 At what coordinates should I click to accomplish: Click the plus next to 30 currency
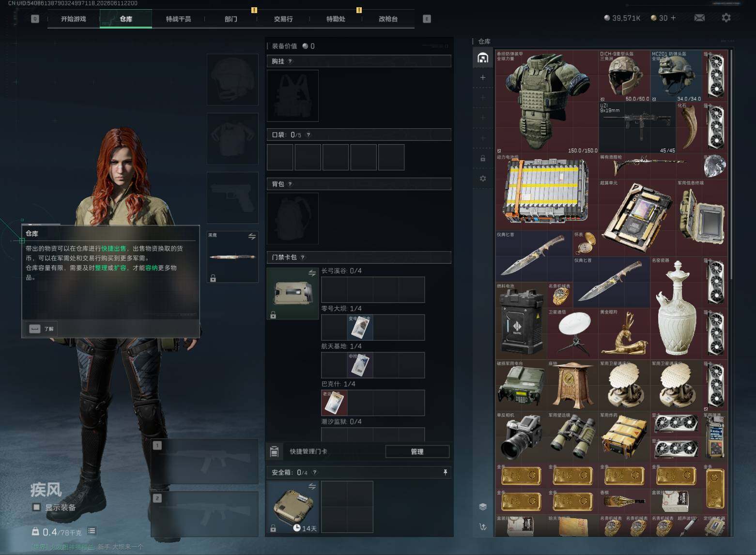pos(673,18)
